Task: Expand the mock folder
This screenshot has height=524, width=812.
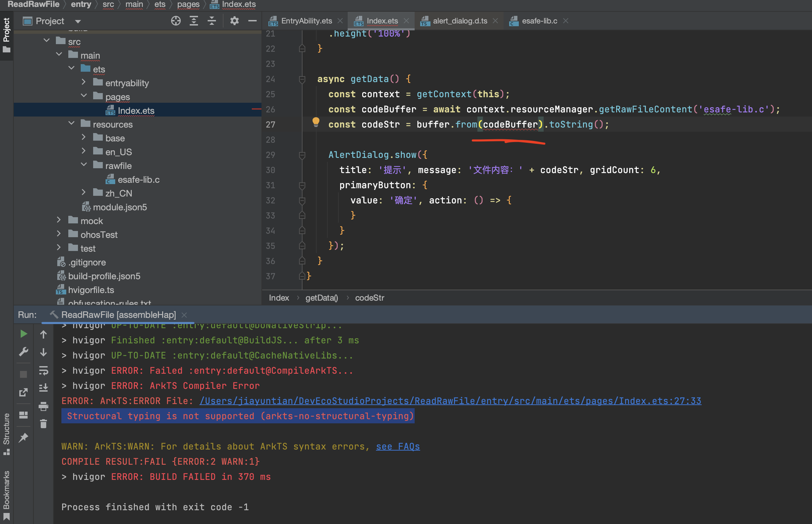Action: 59,220
